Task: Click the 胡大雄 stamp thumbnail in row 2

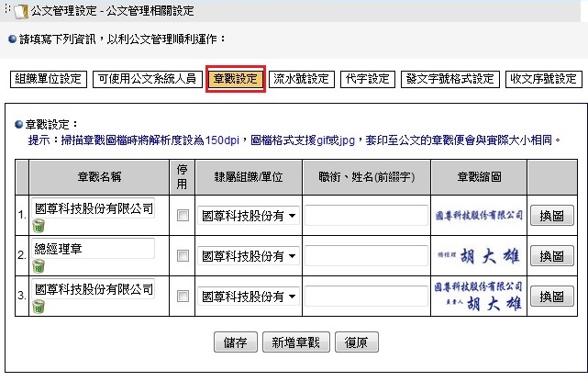Action: pos(477,256)
